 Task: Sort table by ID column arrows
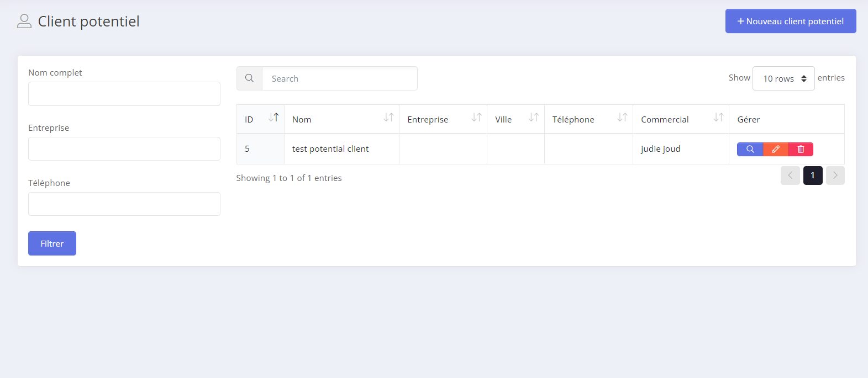click(x=273, y=118)
